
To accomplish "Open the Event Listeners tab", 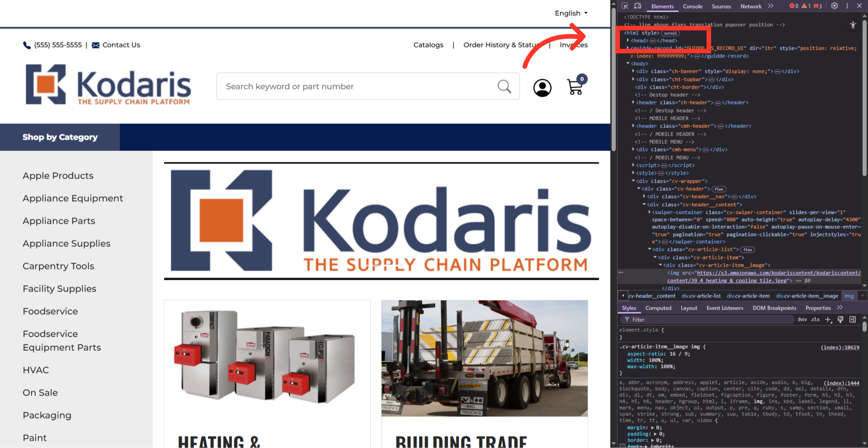I will click(725, 308).
